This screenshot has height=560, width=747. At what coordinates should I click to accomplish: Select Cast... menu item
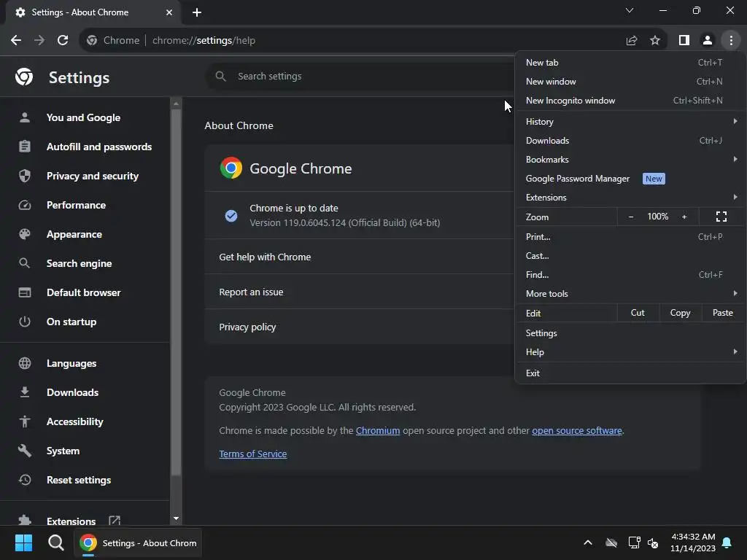click(630, 256)
